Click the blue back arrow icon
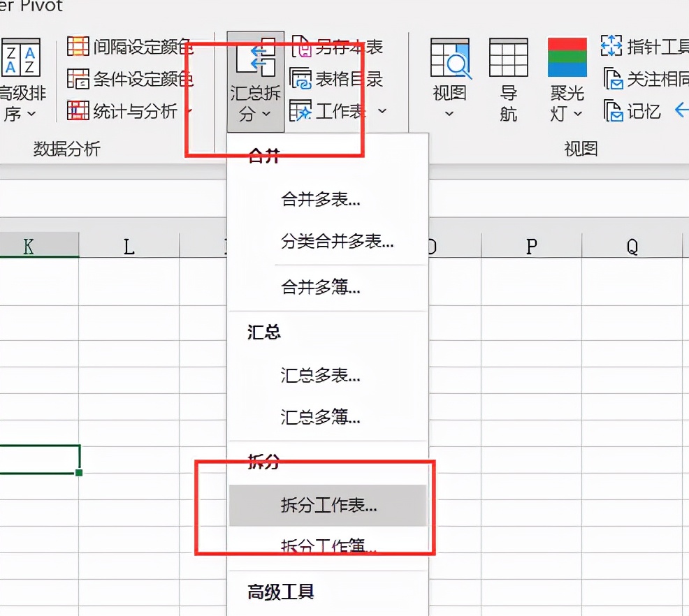689x616 pixels. coord(681,110)
